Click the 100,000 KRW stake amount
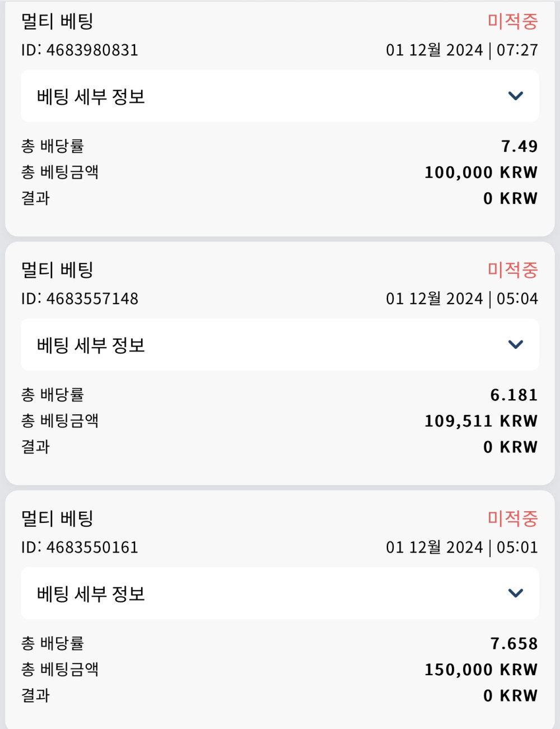The image size is (560, 729). coord(480,172)
